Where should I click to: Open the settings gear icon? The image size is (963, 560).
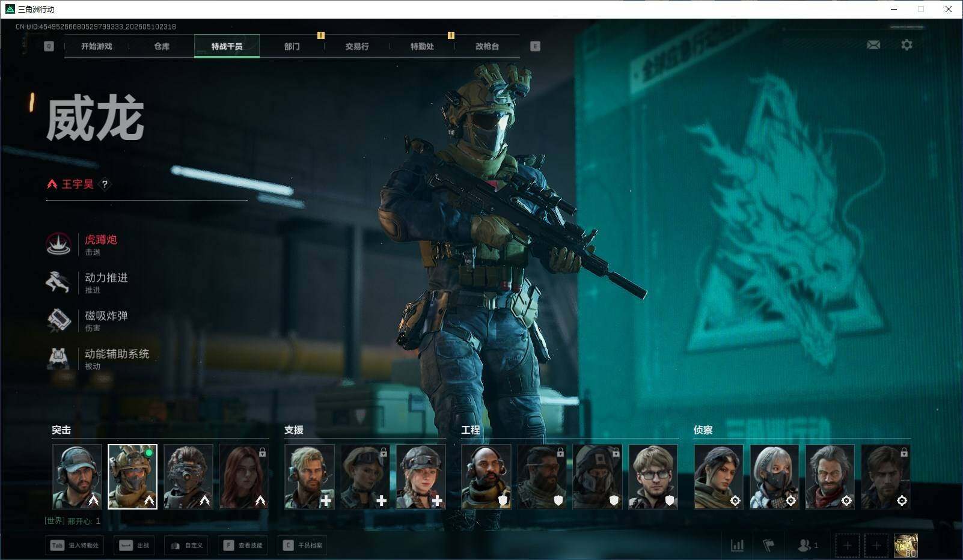point(906,45)
